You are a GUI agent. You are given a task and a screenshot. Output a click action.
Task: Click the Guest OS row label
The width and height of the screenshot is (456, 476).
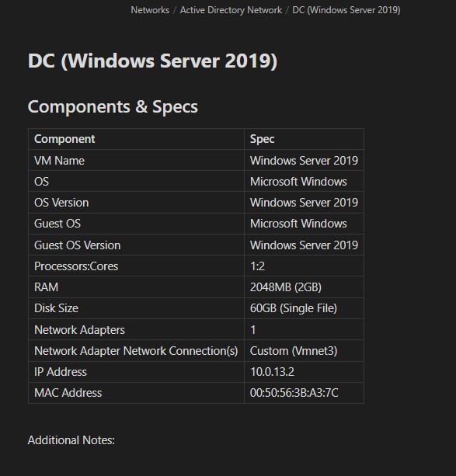[57, 224]
